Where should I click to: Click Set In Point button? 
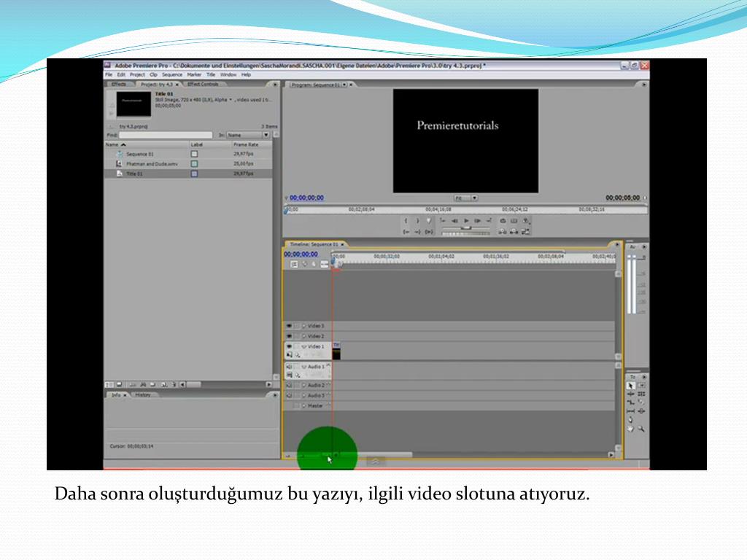click(406, 220)
